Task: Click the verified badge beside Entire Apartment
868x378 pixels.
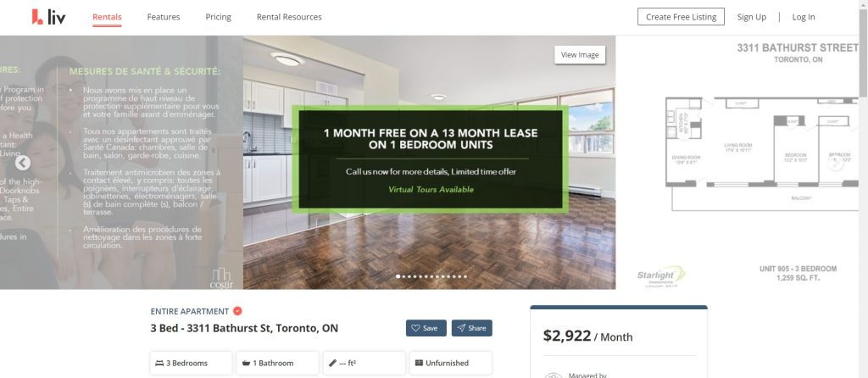Action: 237,311
